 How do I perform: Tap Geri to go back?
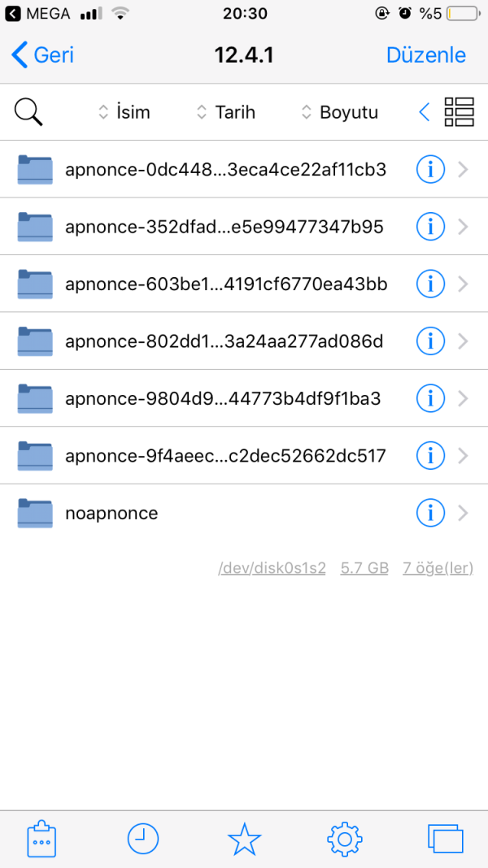[41, 54]
